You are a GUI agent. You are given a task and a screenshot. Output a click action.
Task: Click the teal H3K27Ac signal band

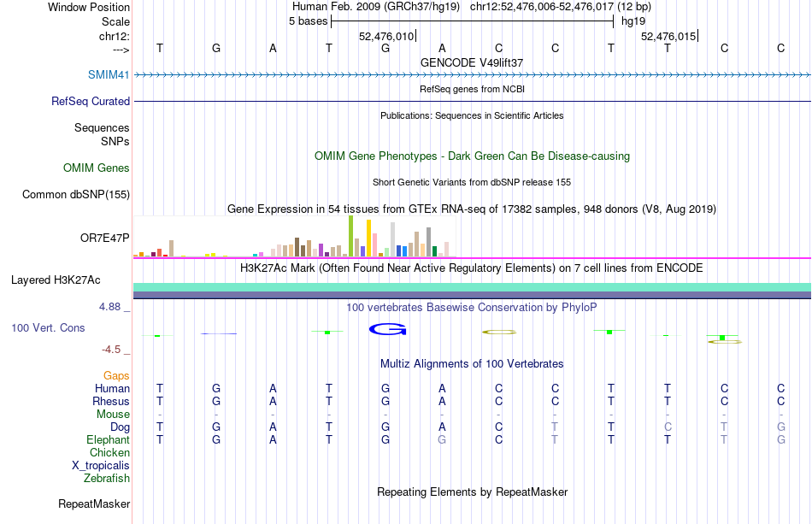[473, 287]
